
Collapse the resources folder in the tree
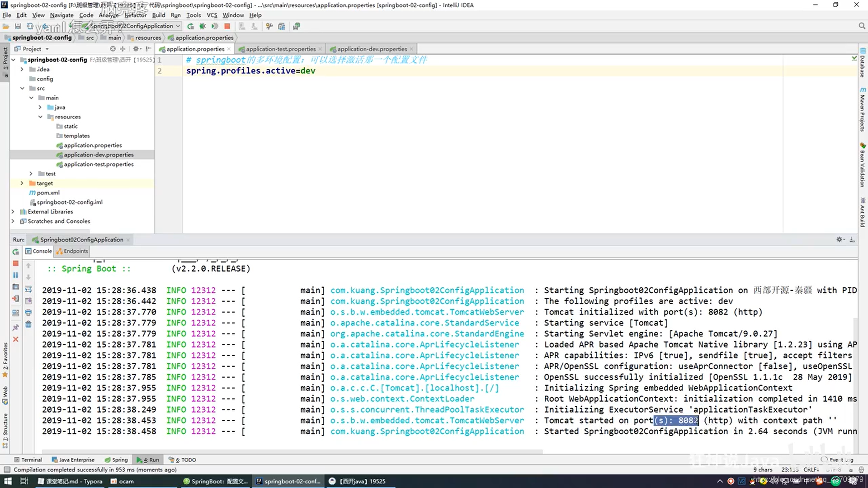(40, 117)
